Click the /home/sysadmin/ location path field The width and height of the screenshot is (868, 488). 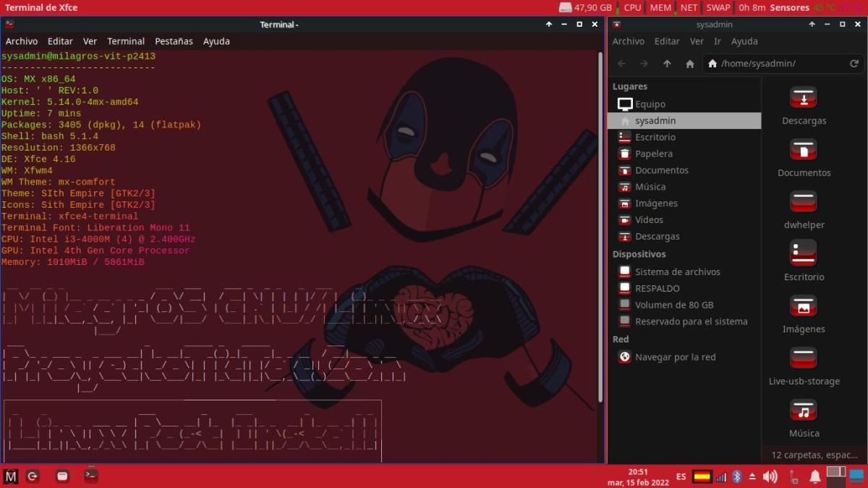point(774,64)
